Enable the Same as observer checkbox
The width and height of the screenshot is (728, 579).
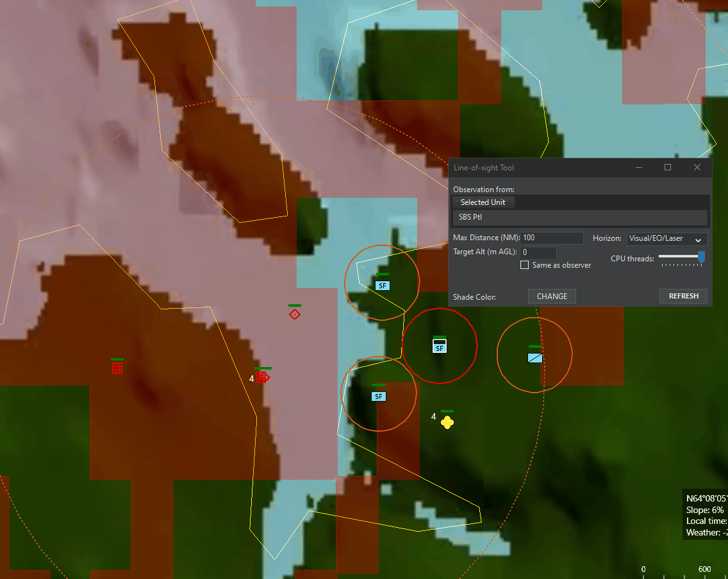(x=525, y=265)
